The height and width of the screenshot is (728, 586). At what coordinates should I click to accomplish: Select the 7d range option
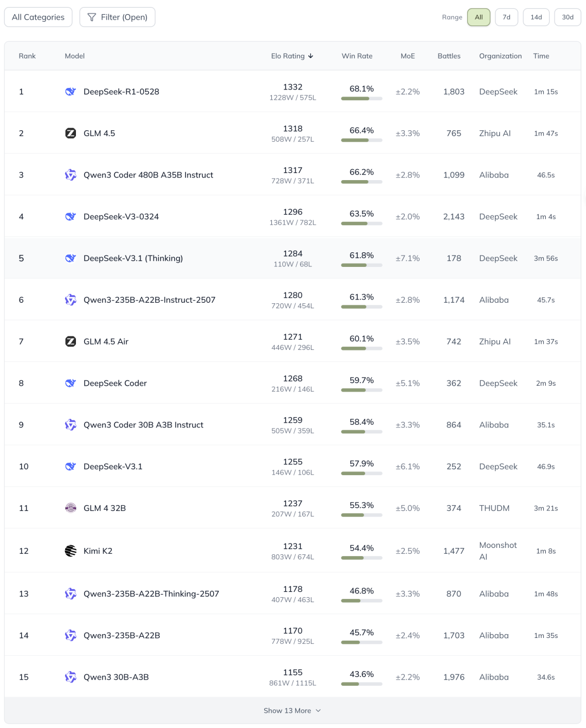coord(506,17)
